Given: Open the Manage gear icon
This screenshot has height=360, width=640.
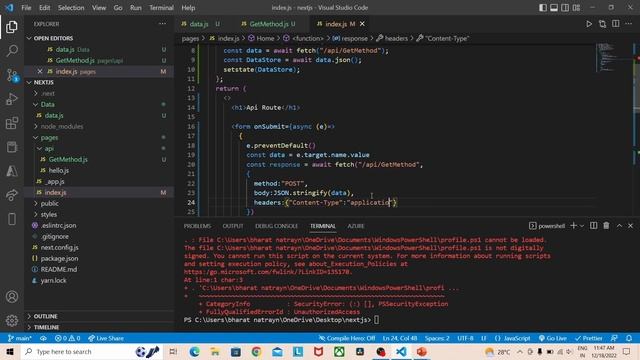Looking at the screenshot, I should pos(12,320).
